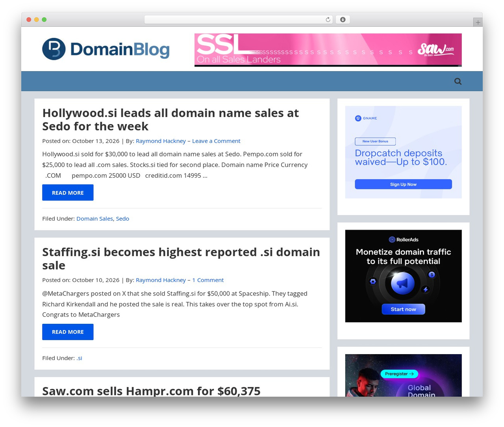Open '.si' category link
504x427 pixels.
[79, 358]
